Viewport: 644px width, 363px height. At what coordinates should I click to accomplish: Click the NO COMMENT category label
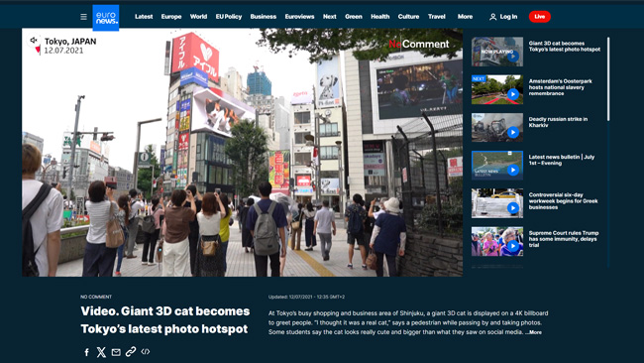pyautogui.click(x=96, y=297)
